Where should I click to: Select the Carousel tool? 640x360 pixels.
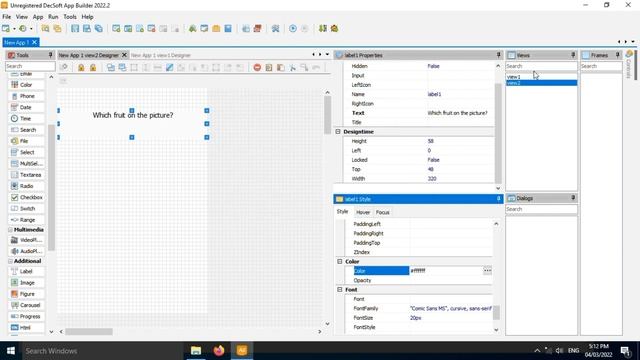[26, 305]
